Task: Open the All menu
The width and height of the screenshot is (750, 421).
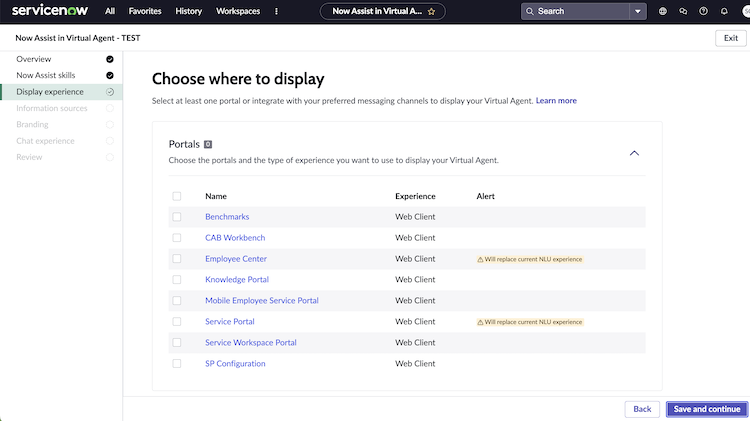Action: click(110, 11)
